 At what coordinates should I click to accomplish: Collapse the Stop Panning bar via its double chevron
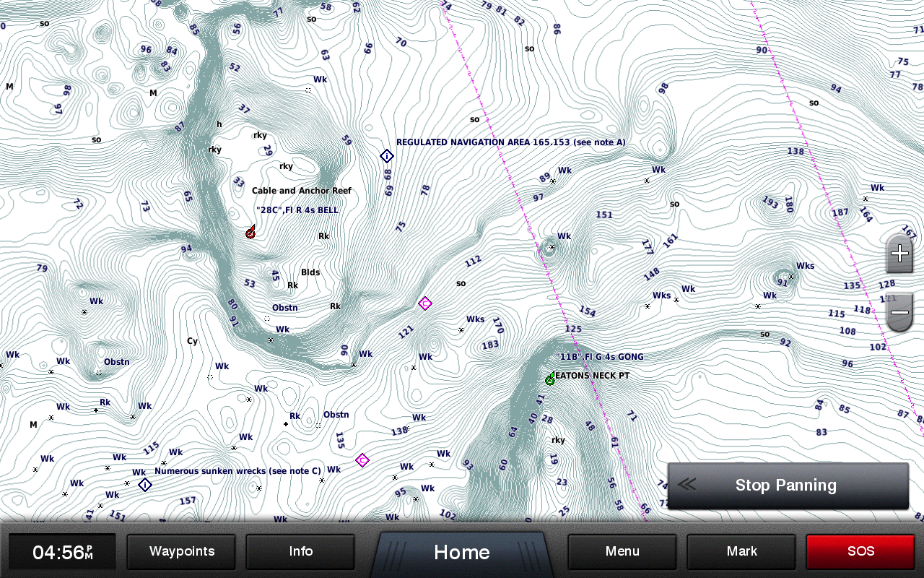(686, 486)
